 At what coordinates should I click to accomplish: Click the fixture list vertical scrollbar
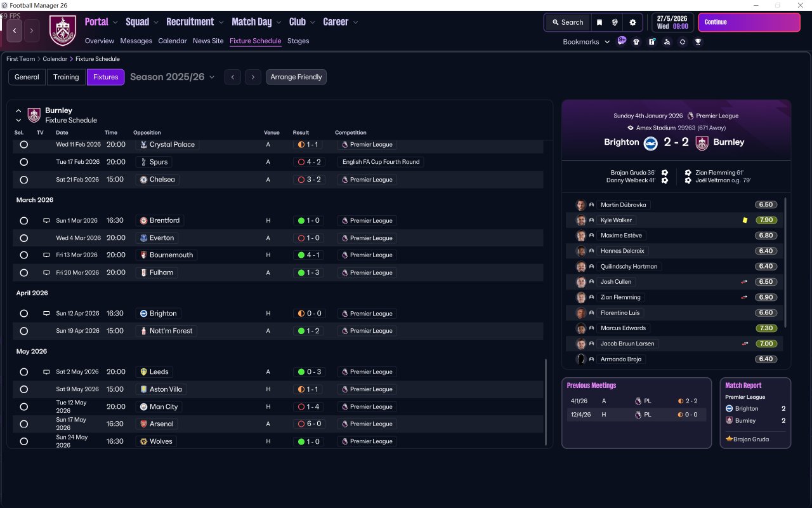[546, 401]
